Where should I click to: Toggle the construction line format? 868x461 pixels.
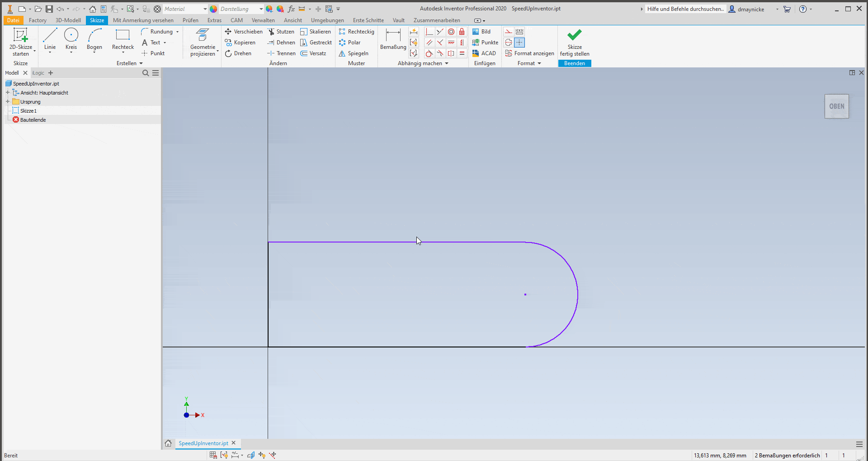[x=509, y=32]
